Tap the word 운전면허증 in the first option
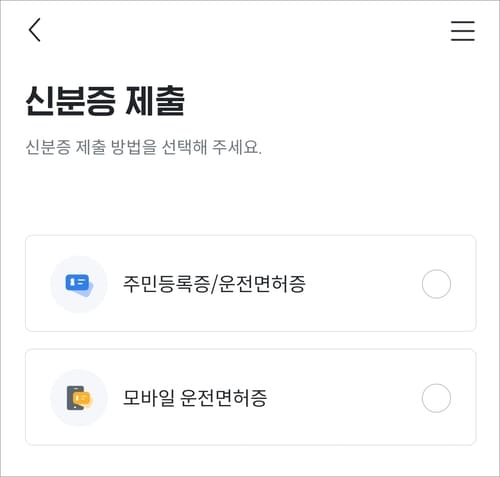Viewport: 500px width, 477px height. (x=262, y=284)
